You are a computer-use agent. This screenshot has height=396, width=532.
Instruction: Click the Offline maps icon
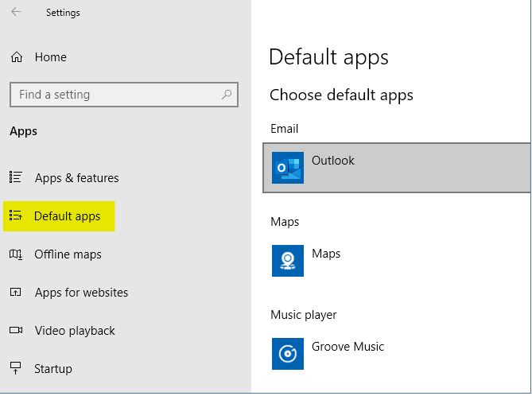16,254
